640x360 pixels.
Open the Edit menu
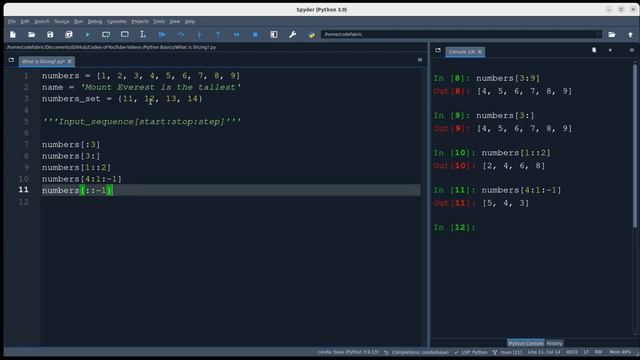click(25, 21)
